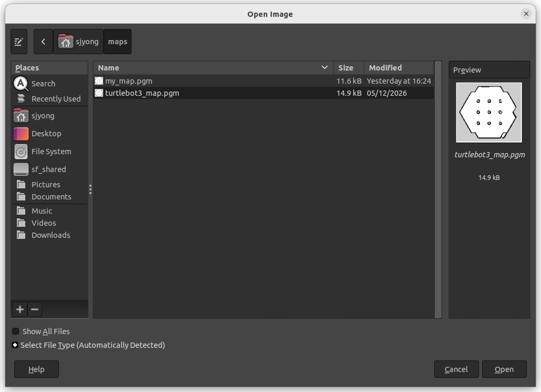This screenshot has width=541, height=392.
Task: Click the Open button
Action: 504,369
